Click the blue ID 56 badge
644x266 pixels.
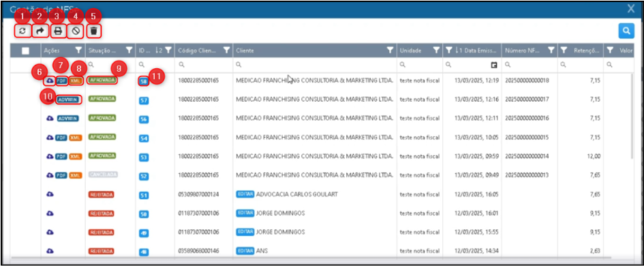pos(144,119)
